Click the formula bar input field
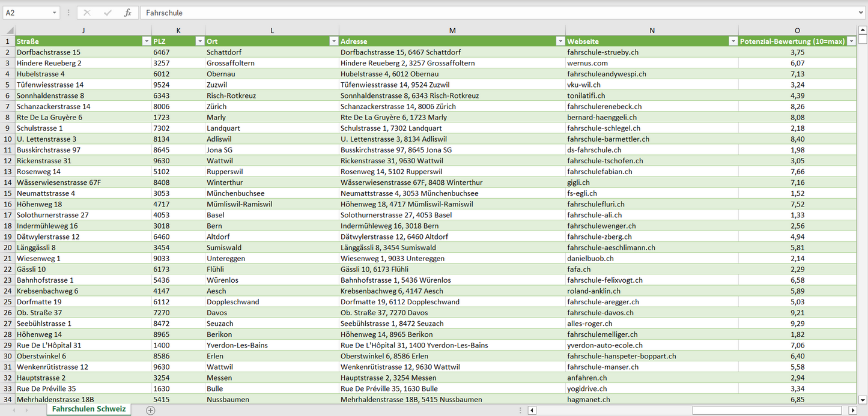Screen dimensions: 868x416 coord(499,13)
